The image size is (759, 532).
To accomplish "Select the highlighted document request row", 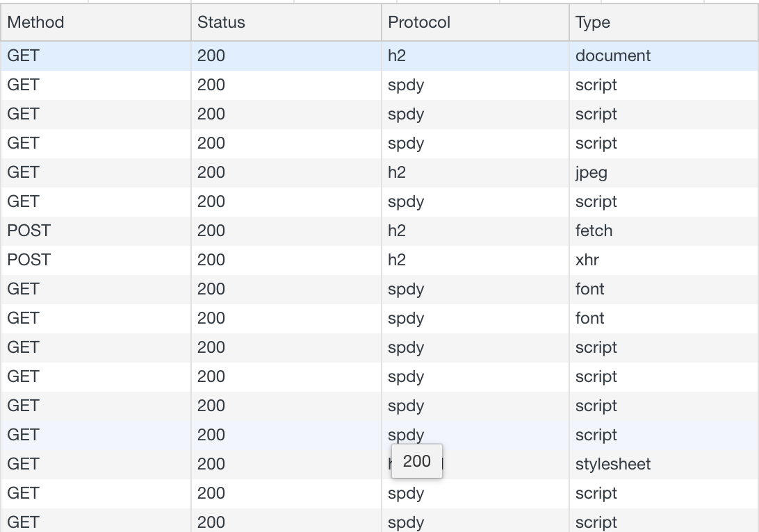I will pyautogui.click(x=278, y=56).
